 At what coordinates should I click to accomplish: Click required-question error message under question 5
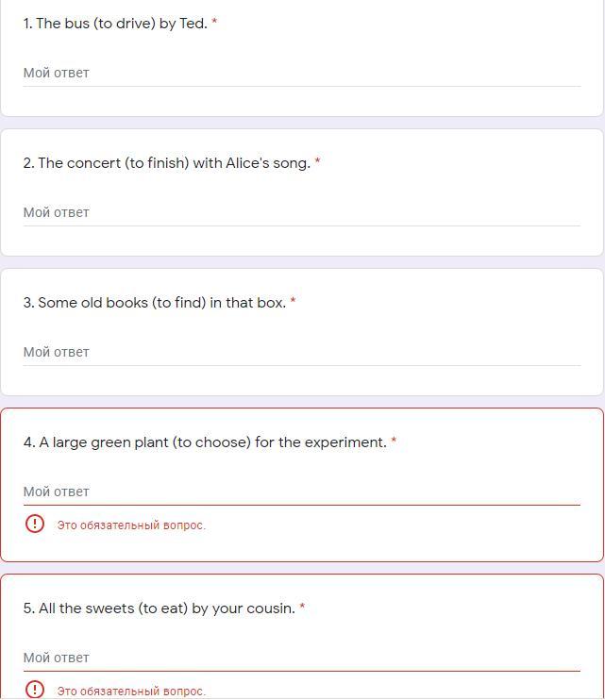[131, 692]
